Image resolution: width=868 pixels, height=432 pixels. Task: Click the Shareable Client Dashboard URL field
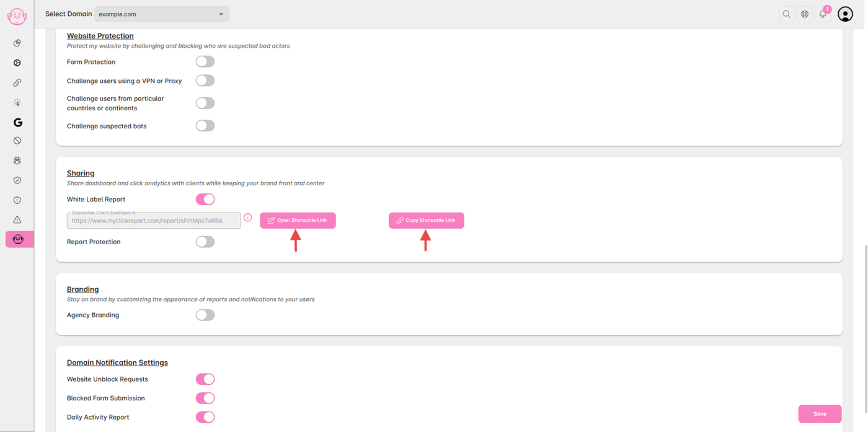click(154, 221)
